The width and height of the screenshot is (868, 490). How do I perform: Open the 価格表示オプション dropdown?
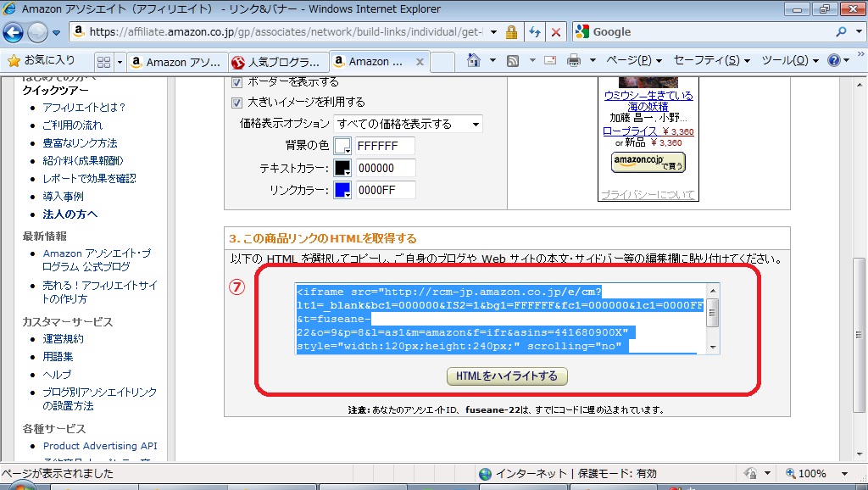(408, 124)
